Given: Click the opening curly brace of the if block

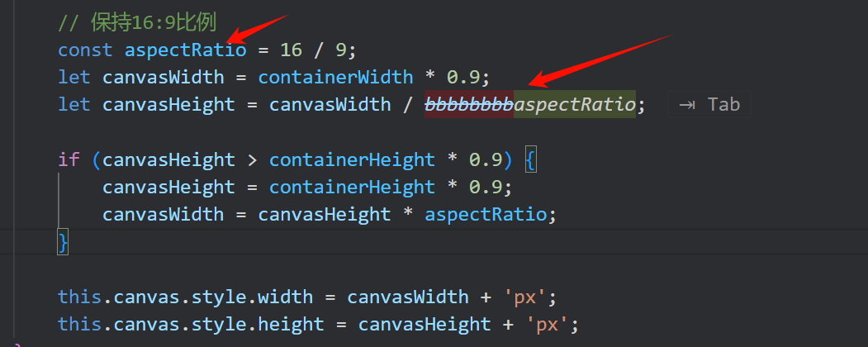Looking at the screenshot, I should pos(530,159).
